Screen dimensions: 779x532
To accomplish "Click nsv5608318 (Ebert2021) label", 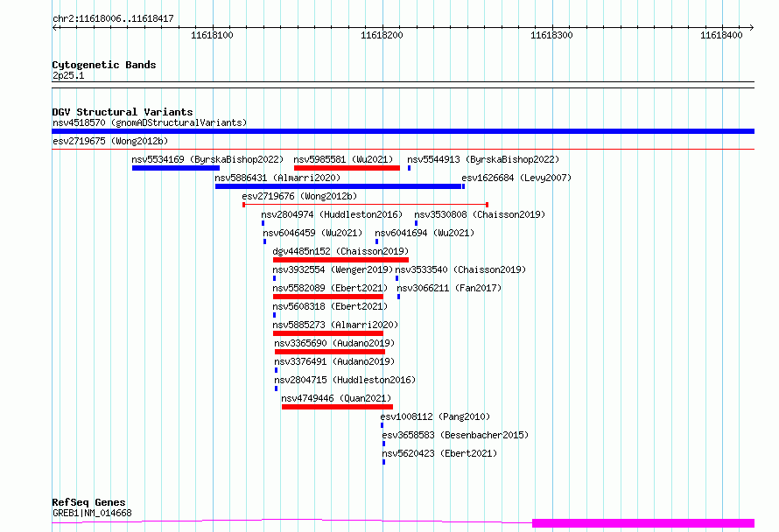I will click(330, 306).
